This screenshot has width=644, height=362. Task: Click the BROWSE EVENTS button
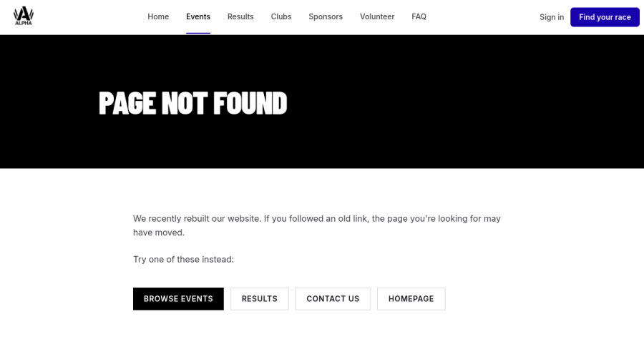pos(178,299)
